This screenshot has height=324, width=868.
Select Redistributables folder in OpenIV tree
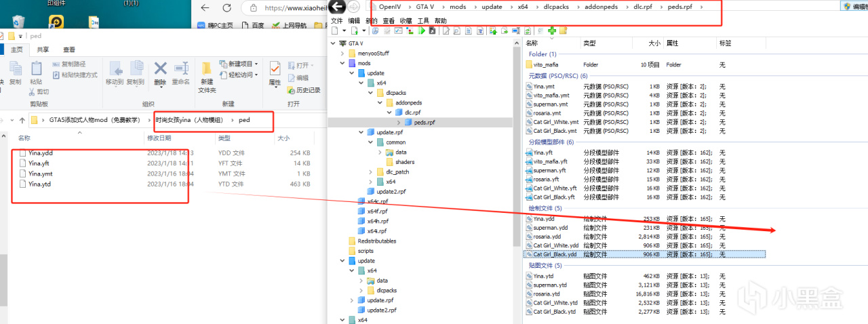372,241
